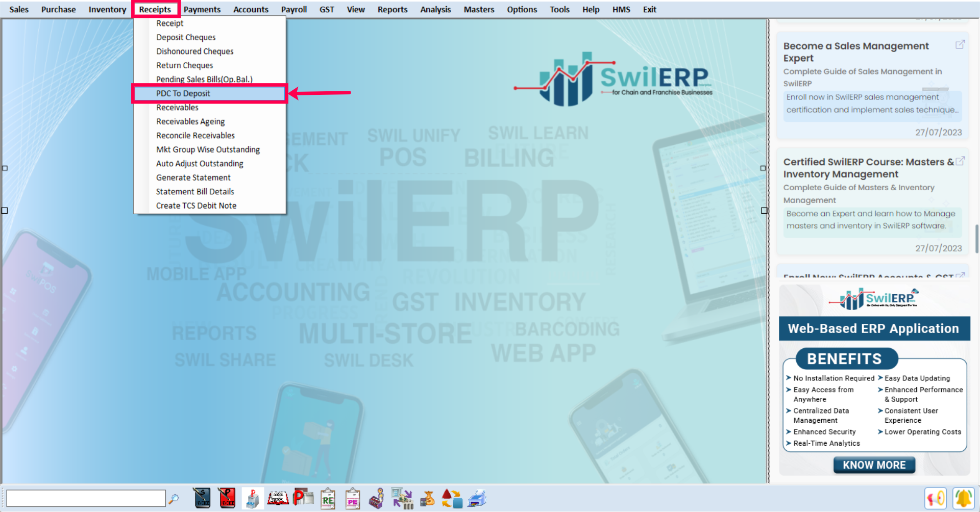The height and width of the screenshot is (512, 980).
Task: Click the shapes conversion arrows icon
Action: coord(452,498)
